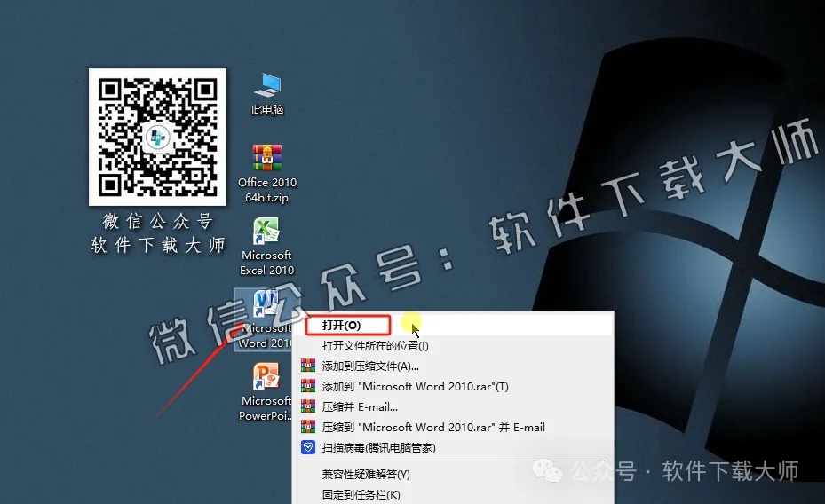Screen dimensions: 825x504
Task: Select the Microsoft Word 2010 shortcut icon
Action: [265, 304]
